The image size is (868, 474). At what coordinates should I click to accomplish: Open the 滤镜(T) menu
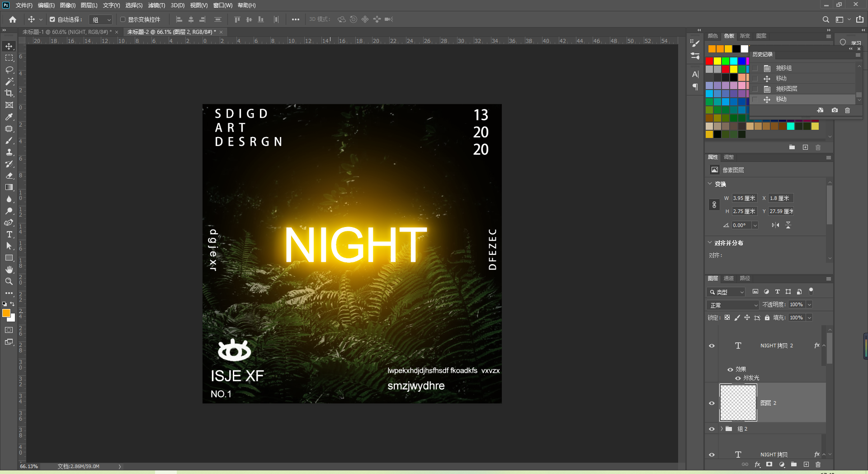(x=156, y=5)
